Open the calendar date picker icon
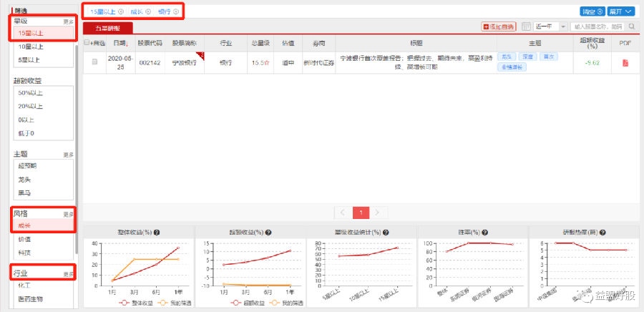 pyautogui.click(x=527, y=26)
